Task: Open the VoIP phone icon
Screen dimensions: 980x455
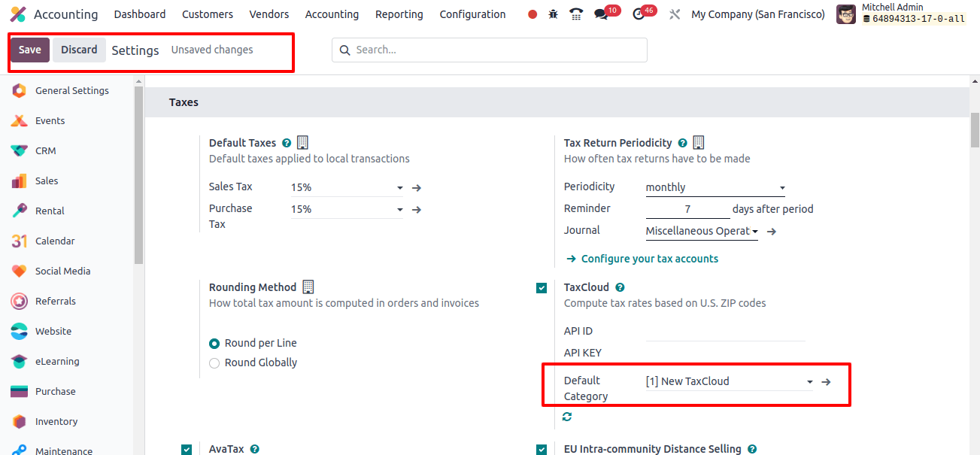Action: tap(576, 14)
